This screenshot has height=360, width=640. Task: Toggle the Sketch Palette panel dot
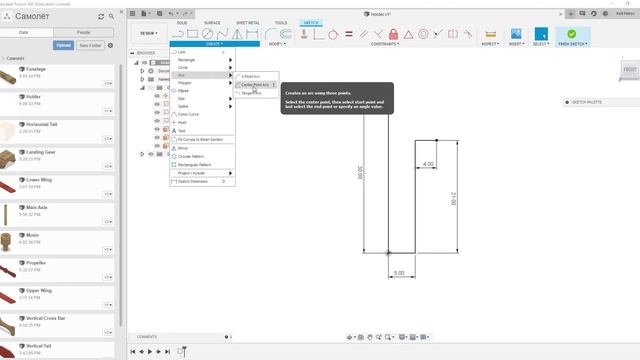[x=567, y=102]
